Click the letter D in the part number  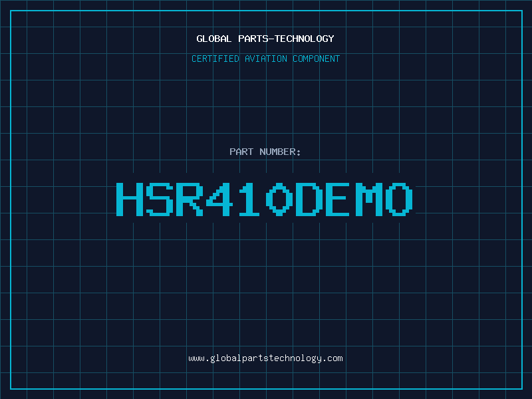click(309, 199)
